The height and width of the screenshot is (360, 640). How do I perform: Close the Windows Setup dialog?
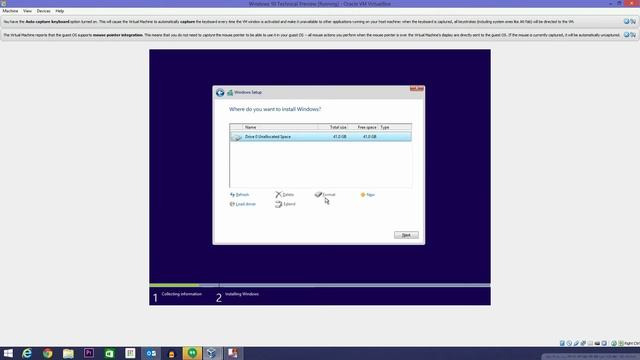point(417,89)
